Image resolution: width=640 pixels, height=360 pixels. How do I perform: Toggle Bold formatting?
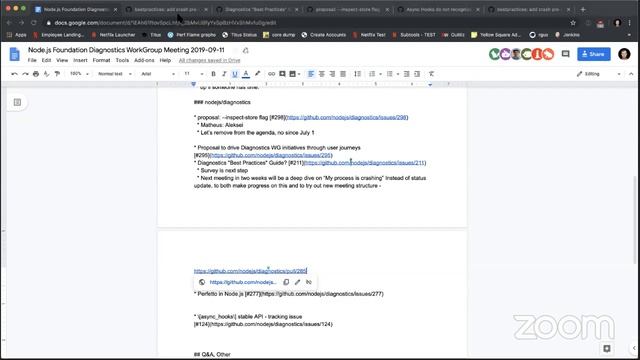213,74
